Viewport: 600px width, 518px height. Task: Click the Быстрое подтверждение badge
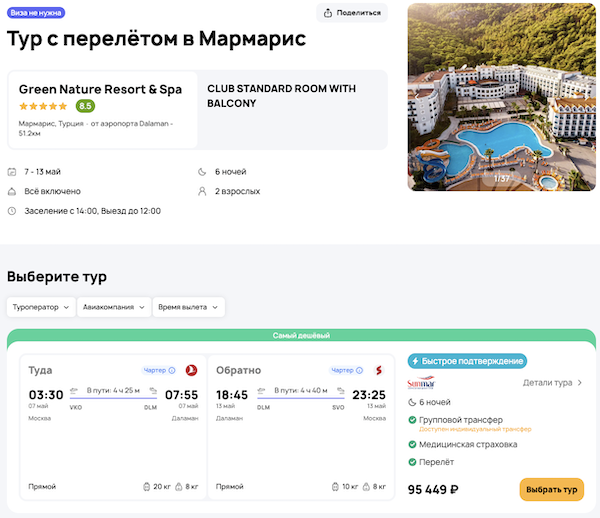(467, 361)
